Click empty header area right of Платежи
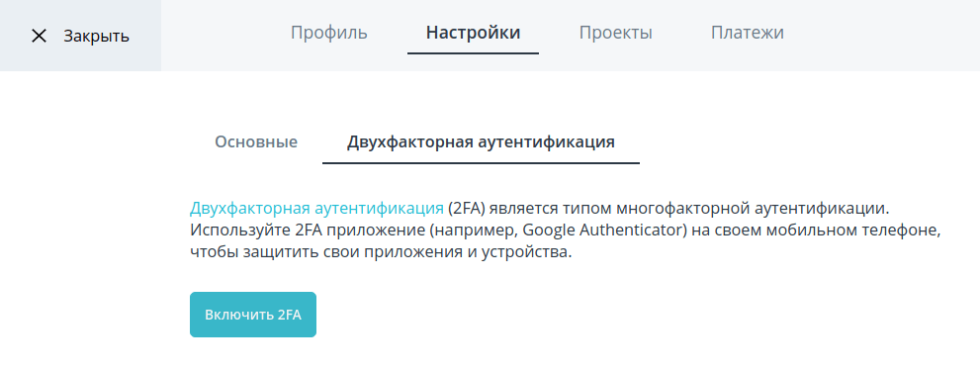Screen dimensions: 980x370 881,35
